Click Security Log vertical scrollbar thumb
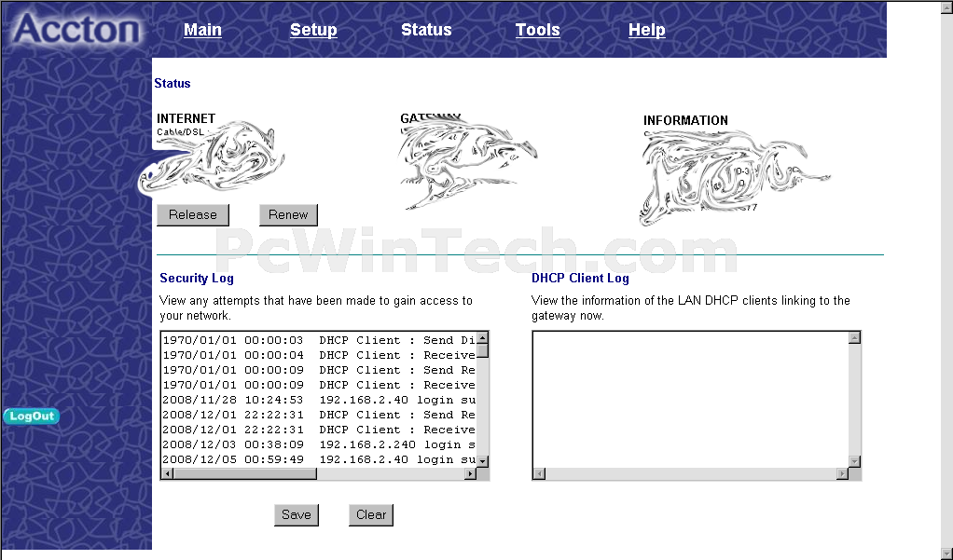 click(483, 351)
